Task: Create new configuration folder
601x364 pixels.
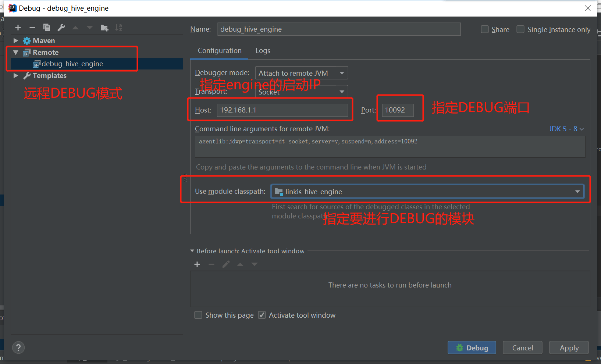Action: point(104,28)
